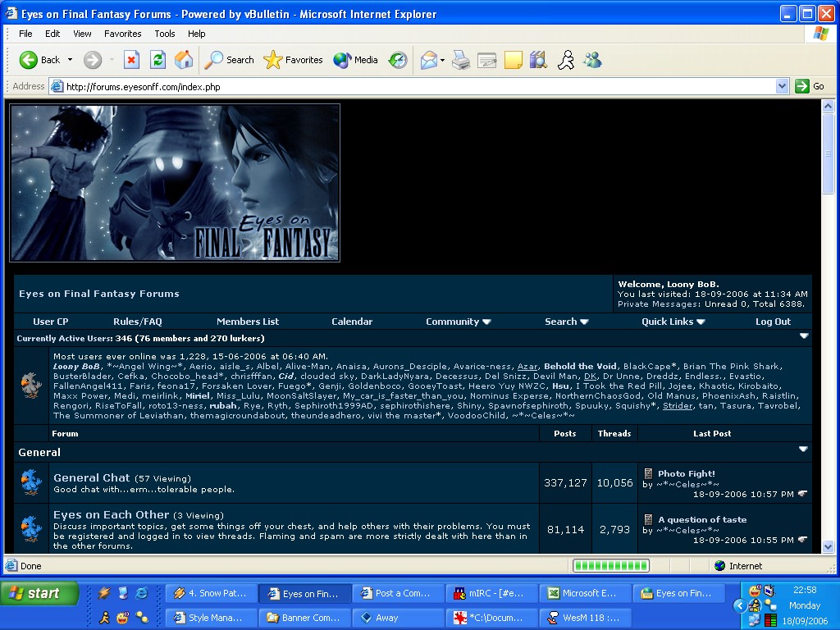Open the Windows start menu
Screen dimensions: 840x630
[39, 594]
